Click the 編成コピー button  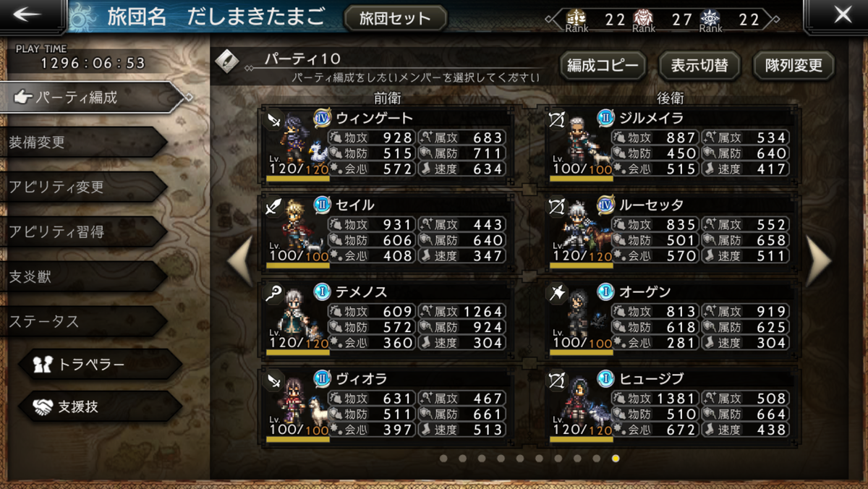(603, 66)
